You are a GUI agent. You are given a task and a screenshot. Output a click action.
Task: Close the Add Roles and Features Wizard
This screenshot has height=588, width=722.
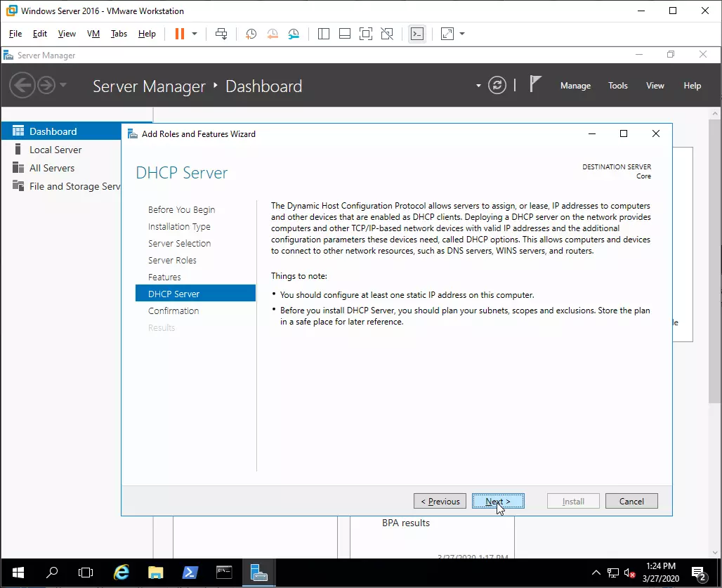[x=656, y=133]
